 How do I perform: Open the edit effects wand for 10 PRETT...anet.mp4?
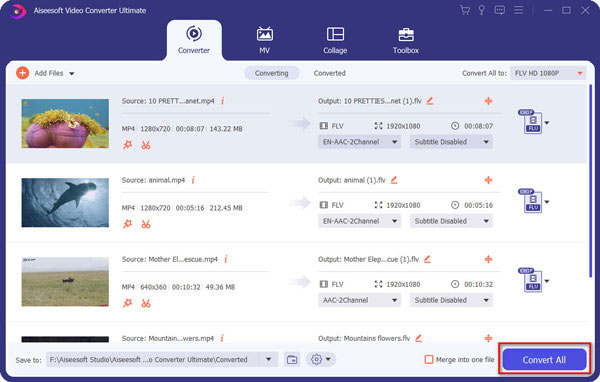coord(127,145)
